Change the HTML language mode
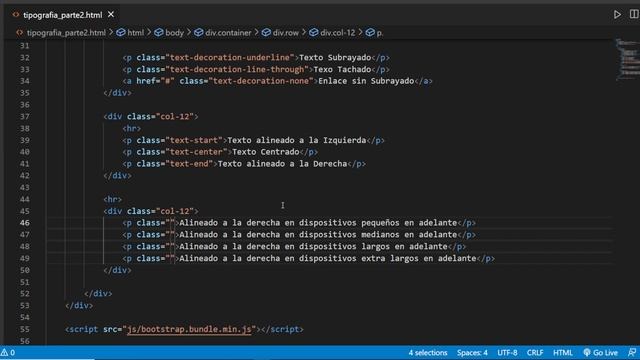 (x=562, y=353)
